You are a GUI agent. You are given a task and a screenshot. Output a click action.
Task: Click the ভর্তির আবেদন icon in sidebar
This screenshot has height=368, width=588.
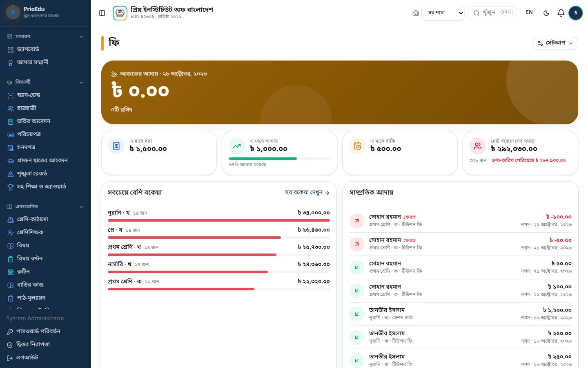pos(11,121)
